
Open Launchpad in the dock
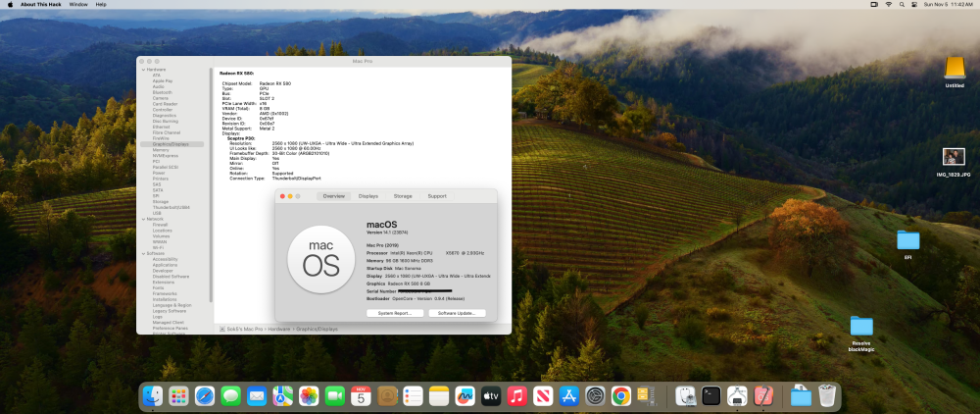coord(178,396)
